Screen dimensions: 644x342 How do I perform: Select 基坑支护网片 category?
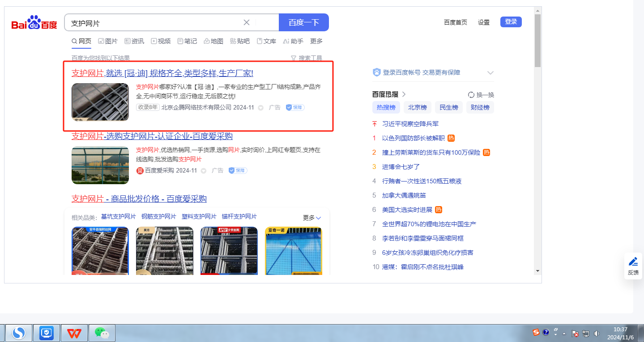point(119,217)
